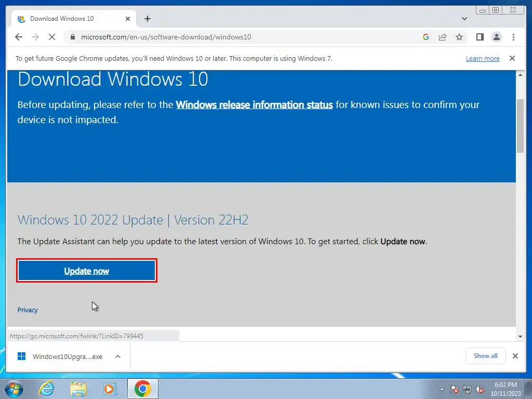Open a new tab
532x399 pixels.
pos(147,19)
